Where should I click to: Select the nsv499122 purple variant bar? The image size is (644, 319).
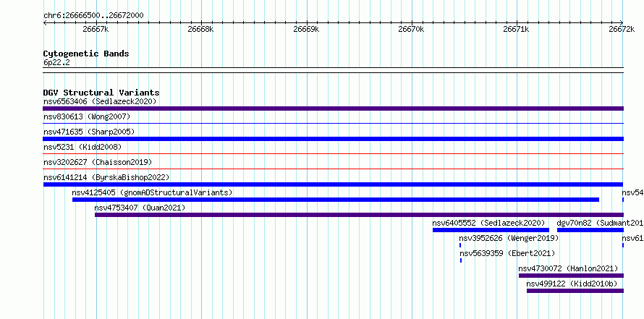tap(575, 291)
